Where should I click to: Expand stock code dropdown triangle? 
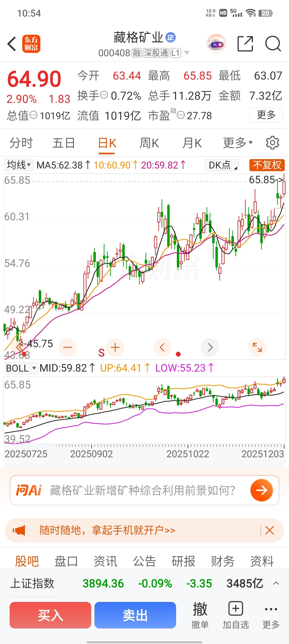click(x=187, y=53)
